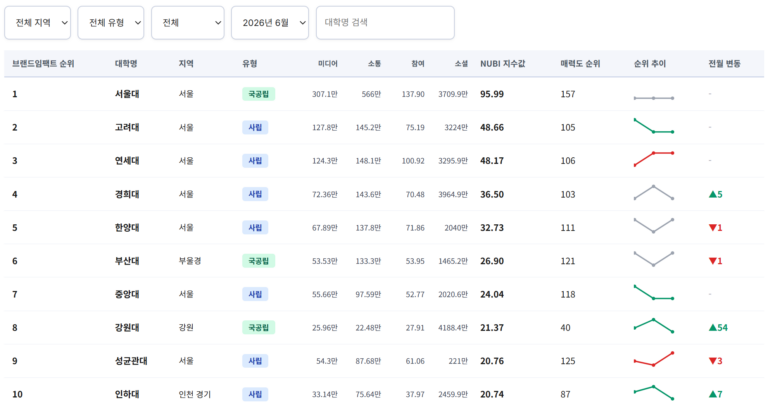
Task: Click the ▼3 change indicator for 성균관대
Action: [716, 361]
